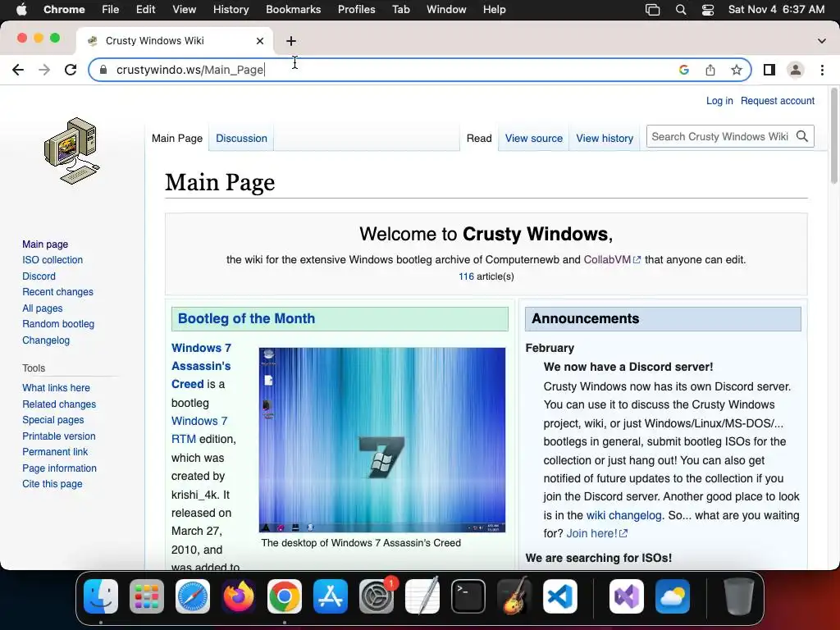Click the Join here! Discord link
Image resolution: width=840 pixels, height=630 pixels.
[597, 533]
